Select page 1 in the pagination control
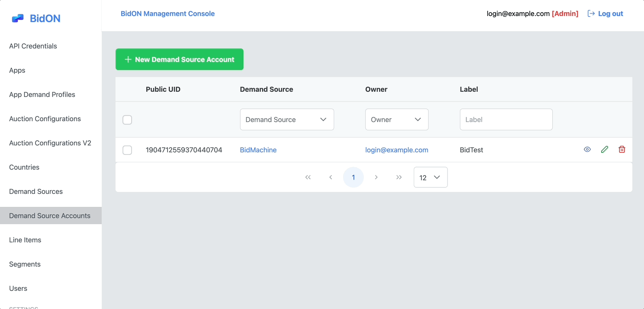Viewport: 644px width, 309px height. 353,177
